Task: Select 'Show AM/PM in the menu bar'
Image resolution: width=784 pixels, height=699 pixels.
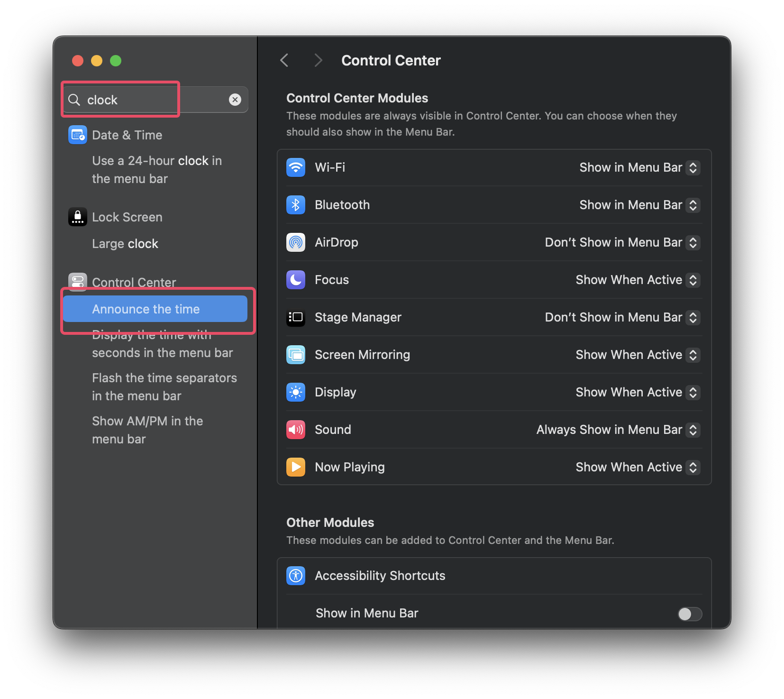Action: [x=147, y=430]
